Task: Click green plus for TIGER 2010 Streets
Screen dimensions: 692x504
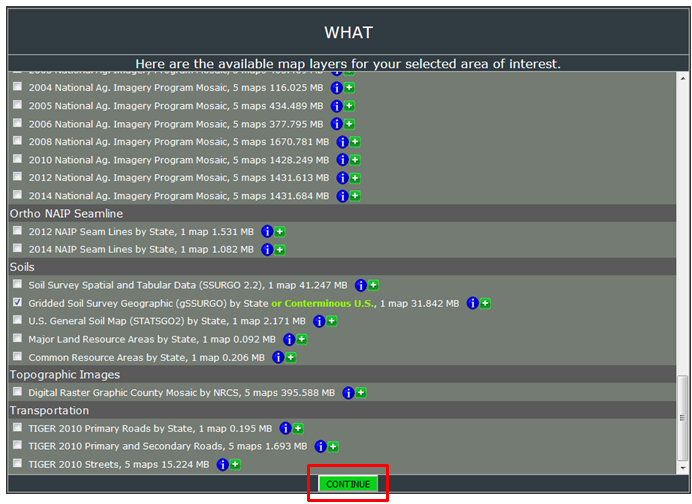Action: pos(235,465)
